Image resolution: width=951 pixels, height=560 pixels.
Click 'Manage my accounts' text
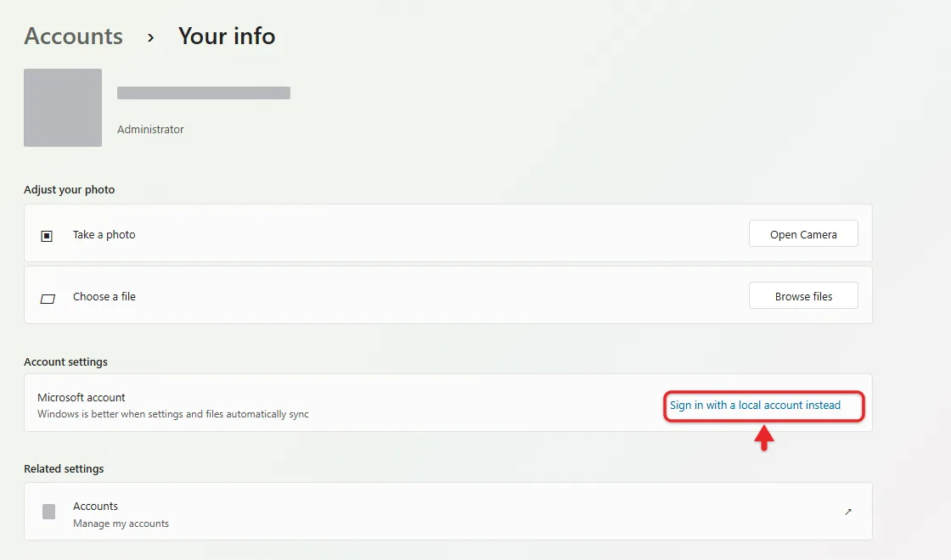click(121, 524)
